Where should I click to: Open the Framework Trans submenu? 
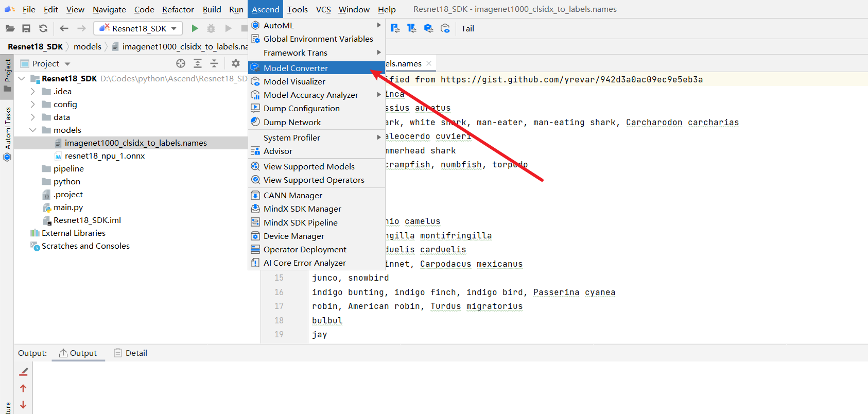click(x=317, y=53)
